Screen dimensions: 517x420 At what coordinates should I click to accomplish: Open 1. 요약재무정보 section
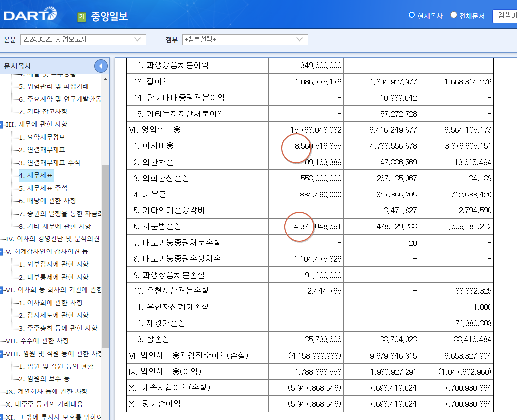point(42,137)
